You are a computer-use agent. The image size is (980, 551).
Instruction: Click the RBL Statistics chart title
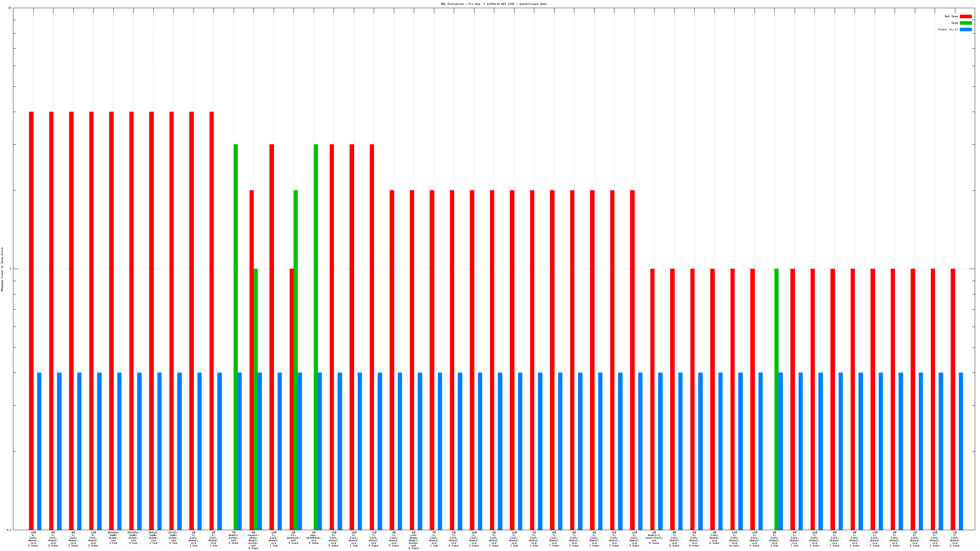[494, 4]
